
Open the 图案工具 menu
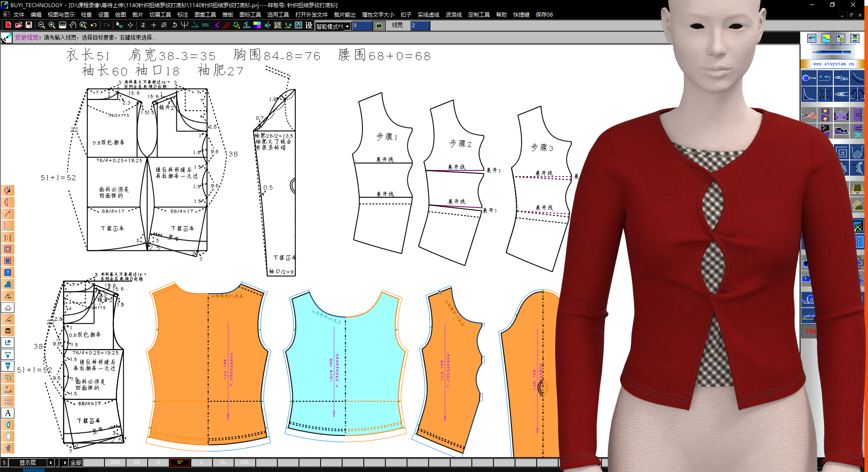point(205,14)
